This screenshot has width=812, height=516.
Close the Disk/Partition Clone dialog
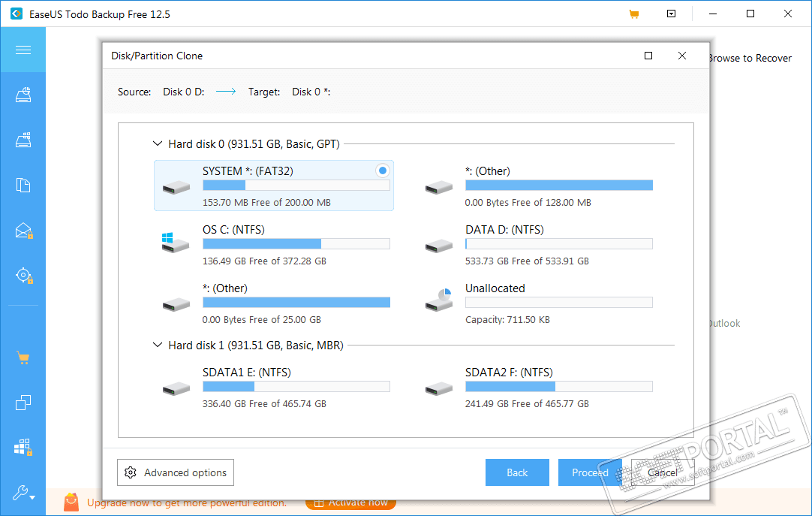point(682,56)
